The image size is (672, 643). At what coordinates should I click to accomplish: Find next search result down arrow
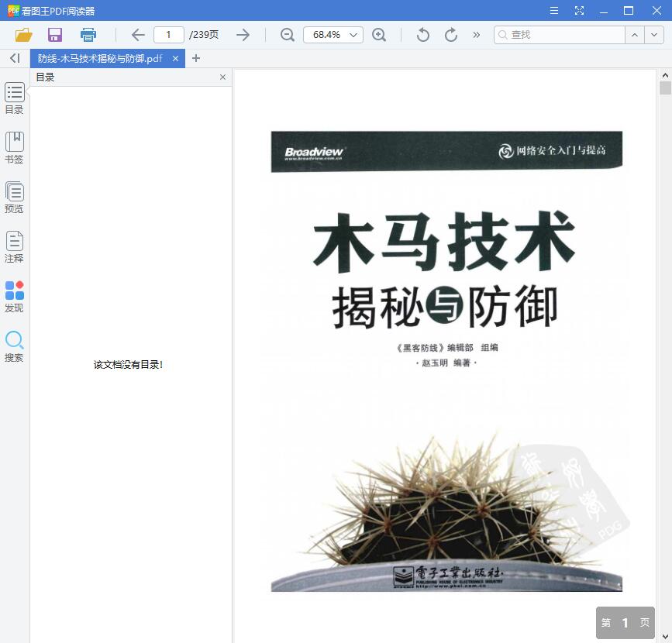(654, 35)
